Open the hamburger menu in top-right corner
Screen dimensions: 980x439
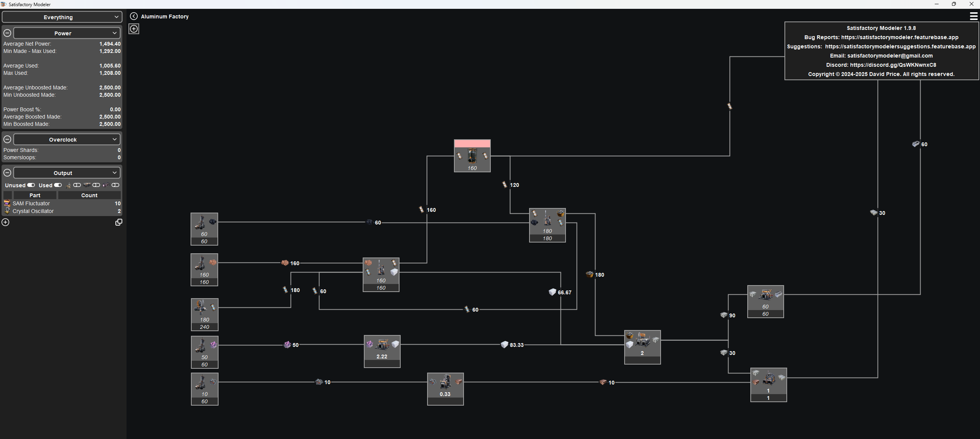[973, 16]
